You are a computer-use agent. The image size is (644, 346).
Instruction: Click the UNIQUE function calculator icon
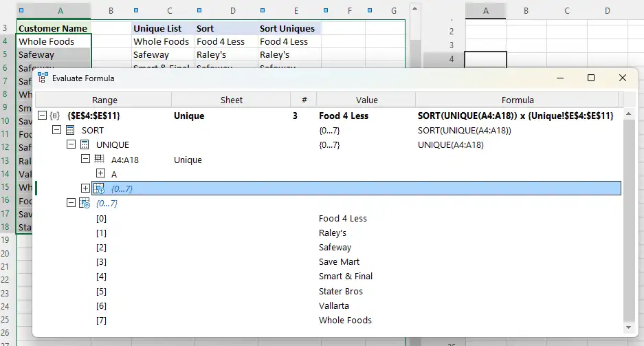point(85,144)
